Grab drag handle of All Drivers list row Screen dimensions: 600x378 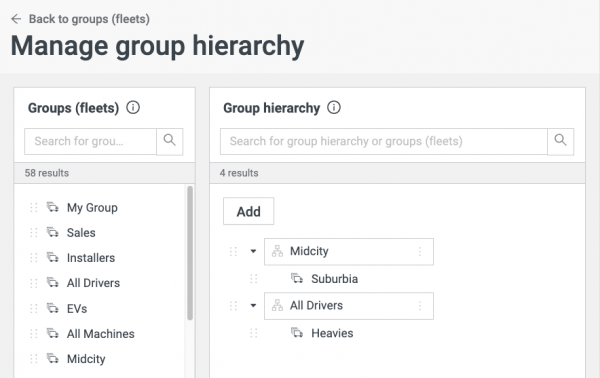pyautogui.click(x=34, y=283)
